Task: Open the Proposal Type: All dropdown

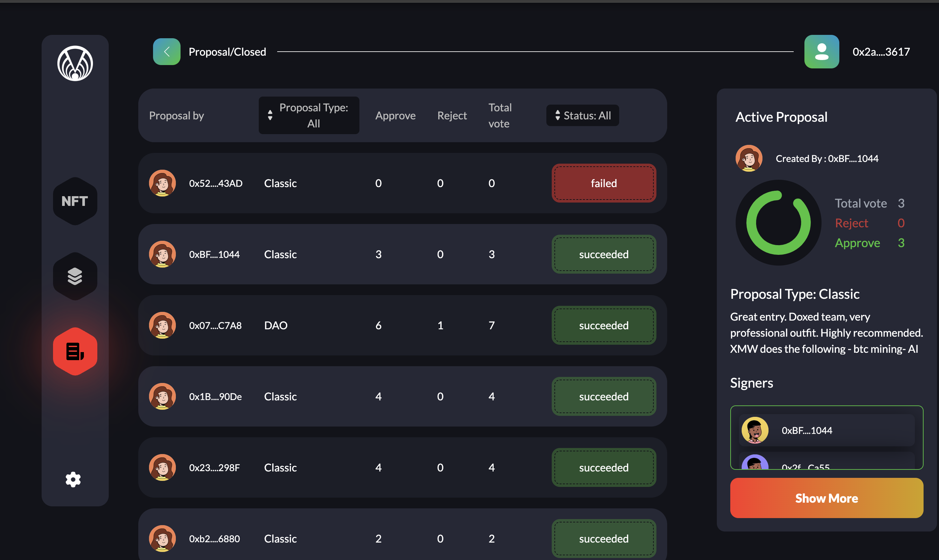Action: point(309,115)
